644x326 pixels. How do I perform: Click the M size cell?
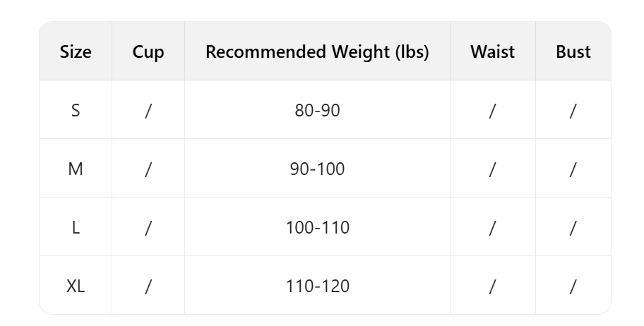[x=76, y=169]
